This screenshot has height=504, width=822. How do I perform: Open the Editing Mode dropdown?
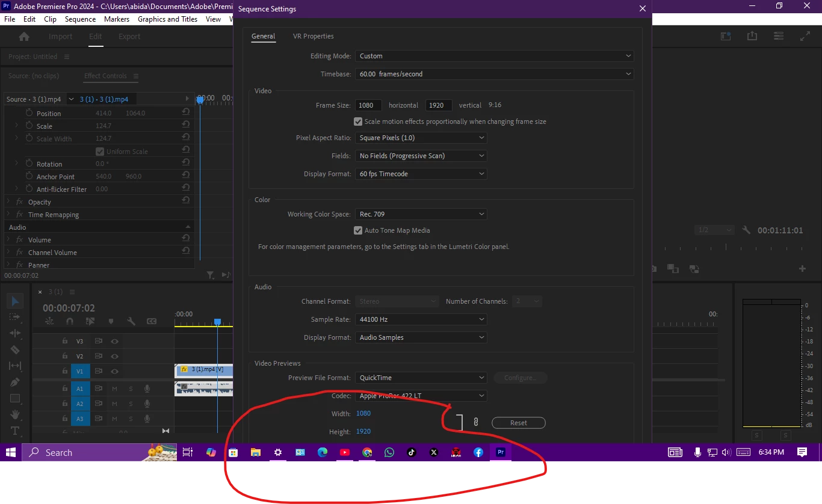click(x=494, y=56)
